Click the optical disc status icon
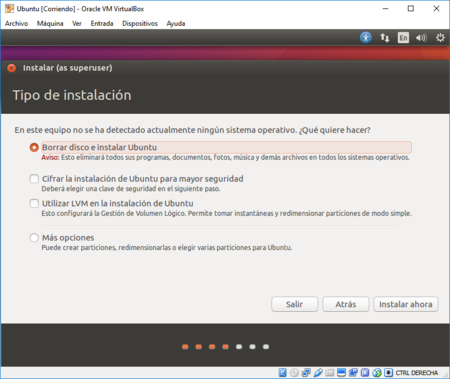Viewport: 450px width, 379px height. pos(294,373)
